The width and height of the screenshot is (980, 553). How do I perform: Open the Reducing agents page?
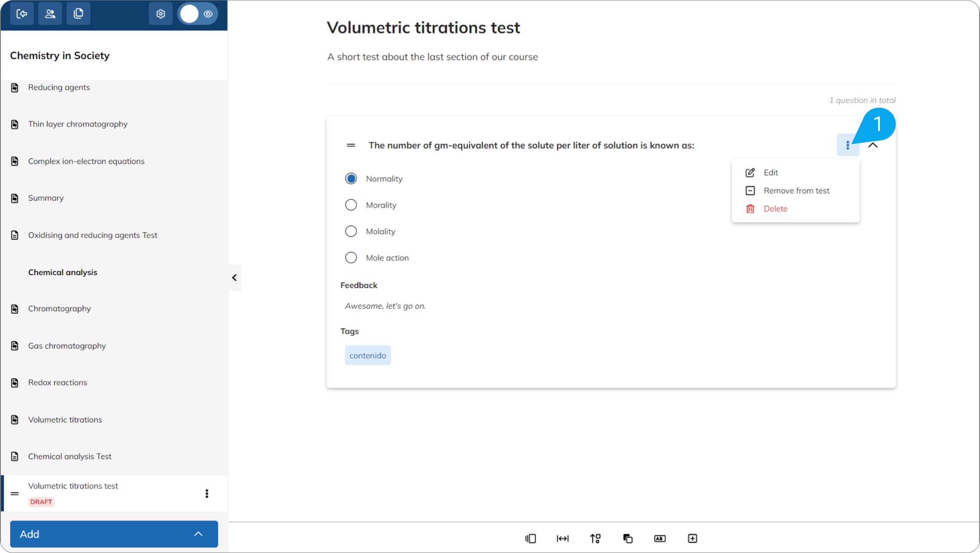[59, 87]
